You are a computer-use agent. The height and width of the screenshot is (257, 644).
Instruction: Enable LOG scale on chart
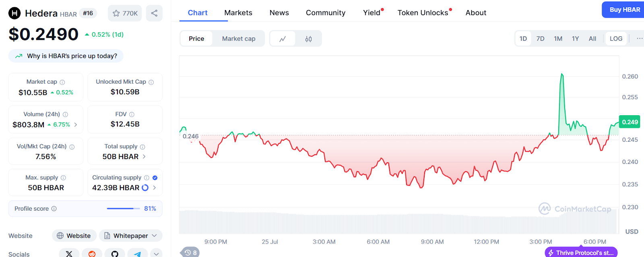coord(616,39)
